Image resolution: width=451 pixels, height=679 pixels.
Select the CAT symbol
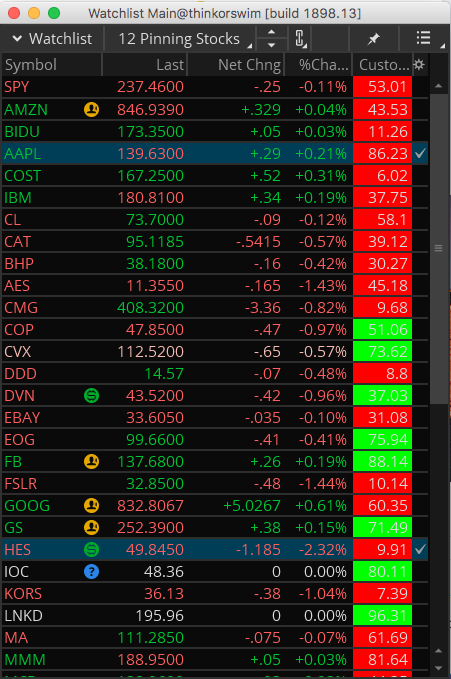(x=17, y=241)
